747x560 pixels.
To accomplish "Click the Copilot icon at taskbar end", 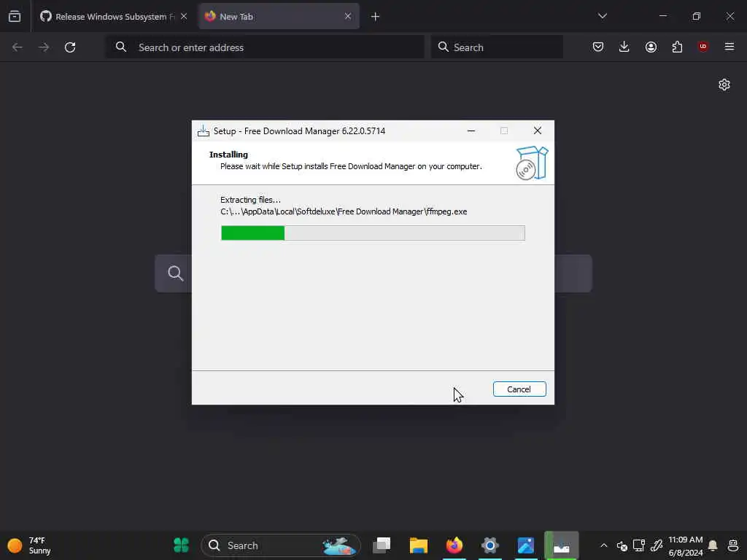I will tap(733, 545).
